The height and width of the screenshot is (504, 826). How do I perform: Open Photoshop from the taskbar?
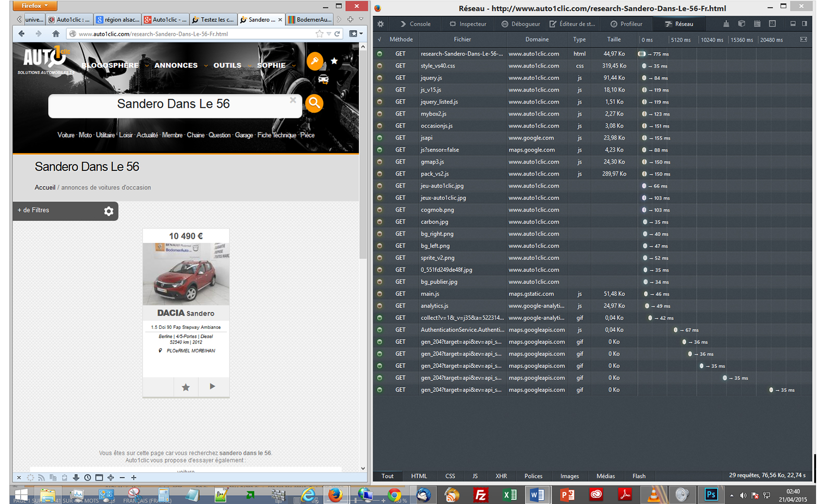[711, 495]
